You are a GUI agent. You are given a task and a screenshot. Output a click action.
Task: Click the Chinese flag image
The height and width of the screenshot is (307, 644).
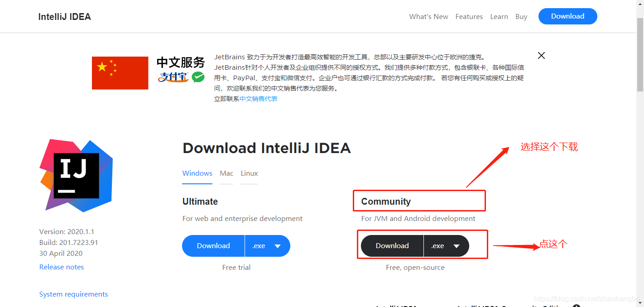coord(120,73)
